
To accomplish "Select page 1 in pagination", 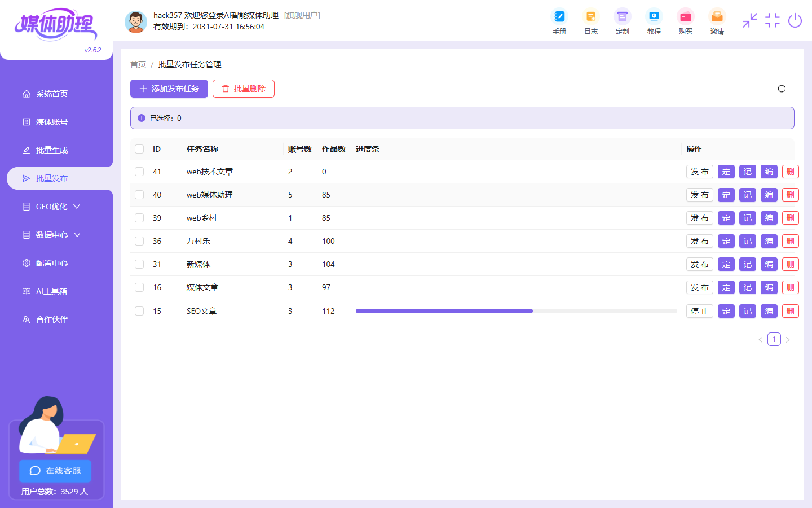I will 774,339.
